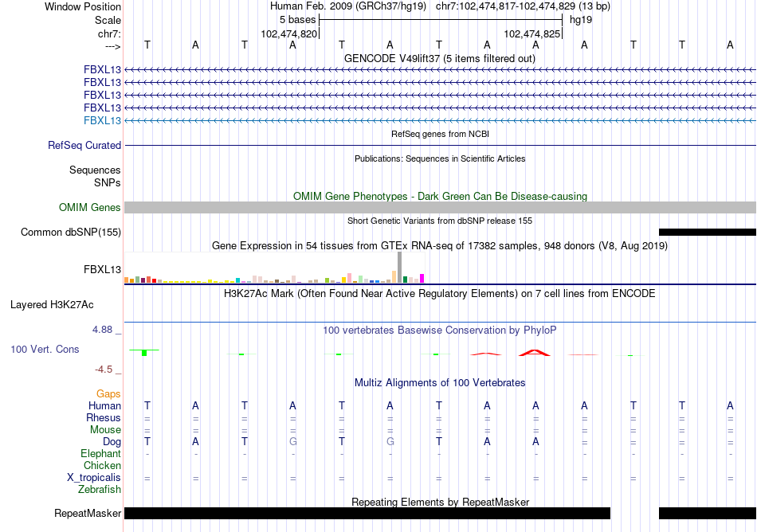Click the Elephant species label
Screen dimensions: 757x532
(x=100, y=453)
